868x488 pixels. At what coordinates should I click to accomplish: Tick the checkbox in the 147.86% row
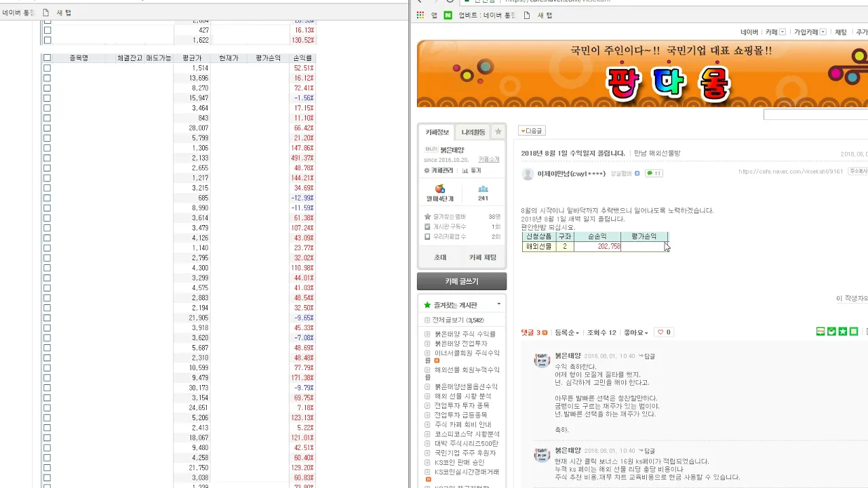pyautogui.click(x=47, y=148)
